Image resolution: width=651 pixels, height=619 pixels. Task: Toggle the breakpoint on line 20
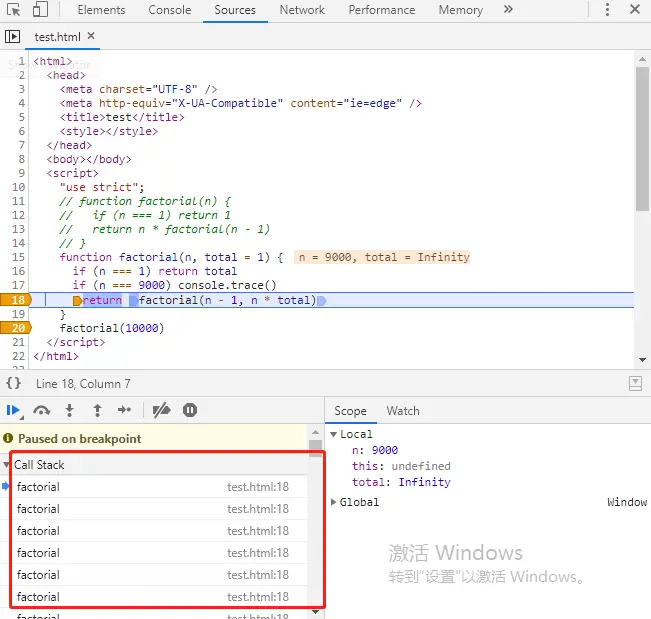point(16,328)
